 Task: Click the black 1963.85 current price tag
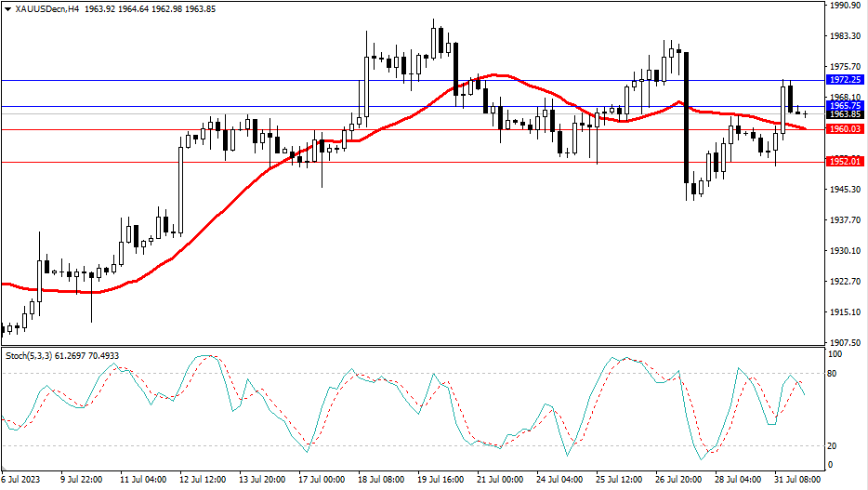pos(844,114)
